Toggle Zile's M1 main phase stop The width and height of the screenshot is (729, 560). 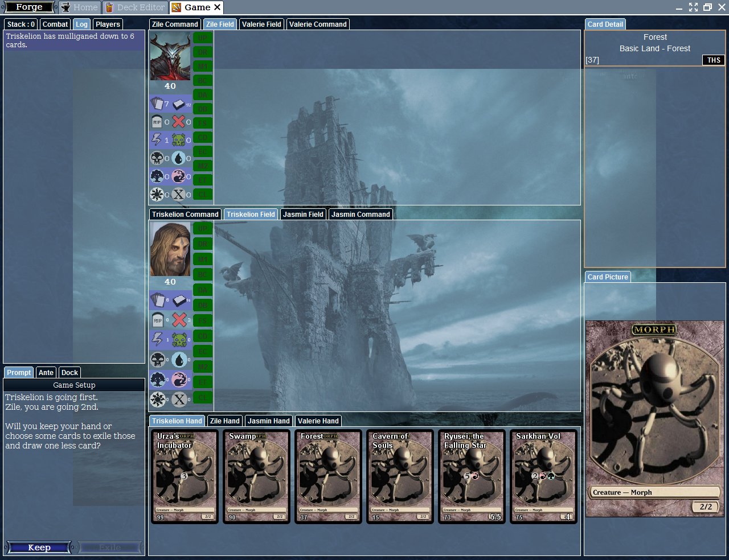click(x=203, y=66)
